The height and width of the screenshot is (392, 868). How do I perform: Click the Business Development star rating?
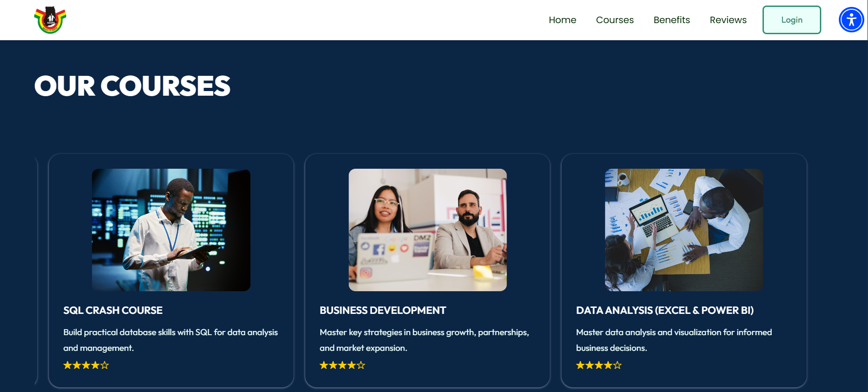342,365
